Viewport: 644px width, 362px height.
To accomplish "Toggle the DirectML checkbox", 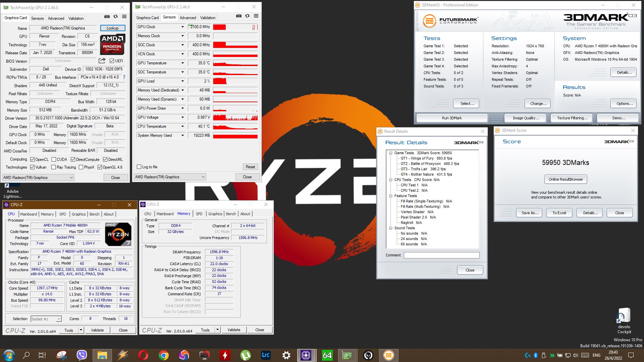I will 105,160.
